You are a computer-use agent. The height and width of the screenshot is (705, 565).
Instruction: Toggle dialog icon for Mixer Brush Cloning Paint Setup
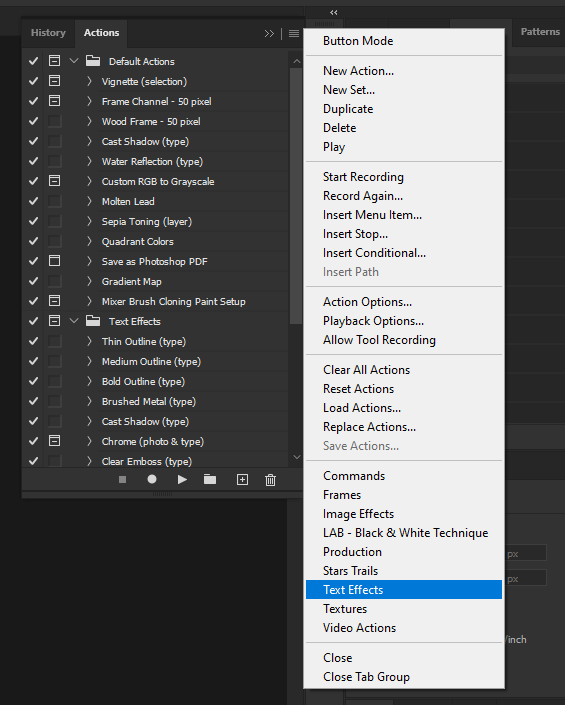(x=54, y=301)
